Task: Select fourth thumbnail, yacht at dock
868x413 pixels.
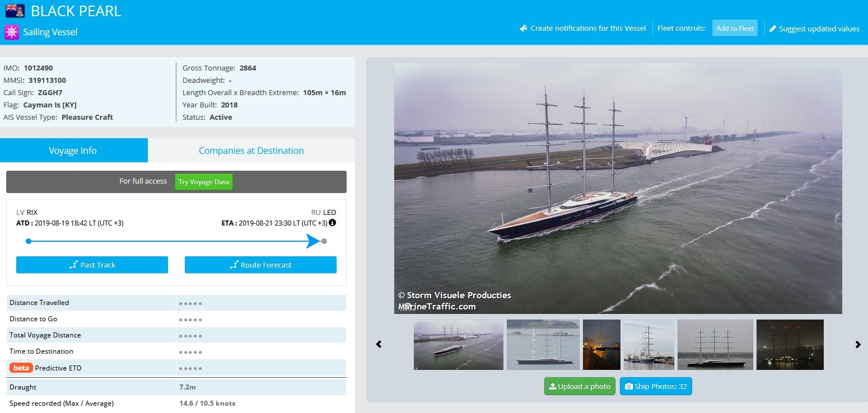Action: point(649,345)
